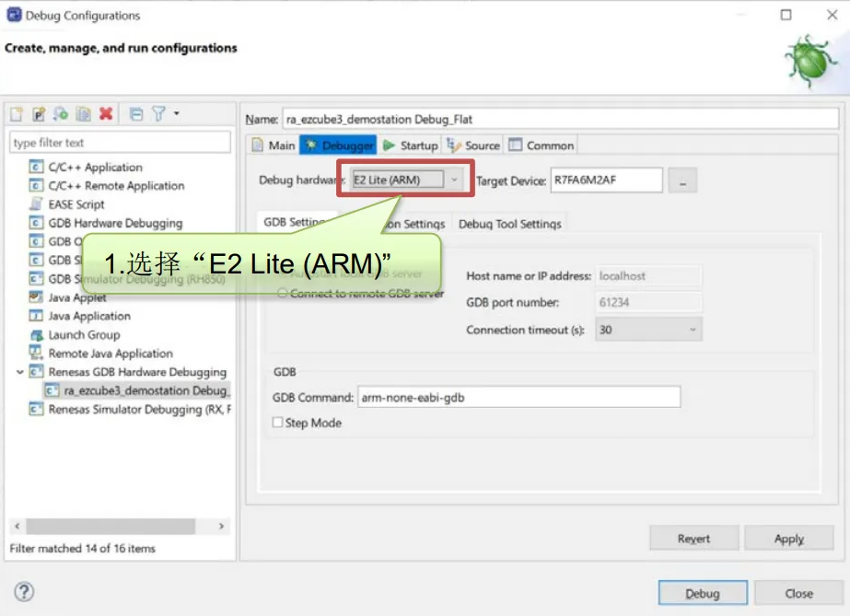Select Java Application tree item
850x616 pixels.
coord(89,316)
